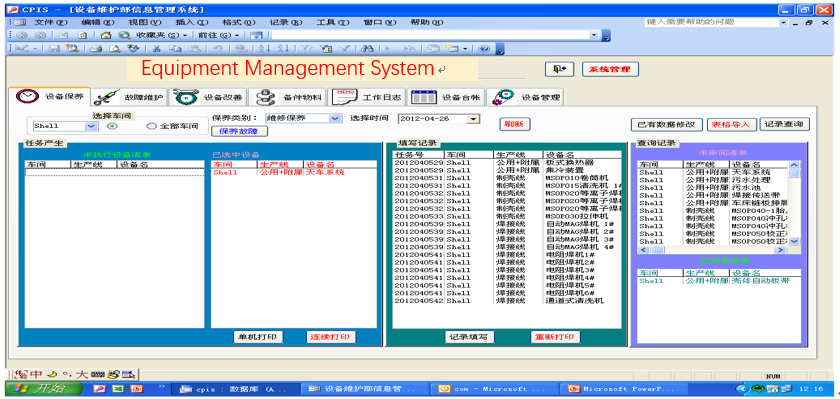Switch to the 设备管理 tab
Screen dimensions: 840x399
tap(526, 97)
